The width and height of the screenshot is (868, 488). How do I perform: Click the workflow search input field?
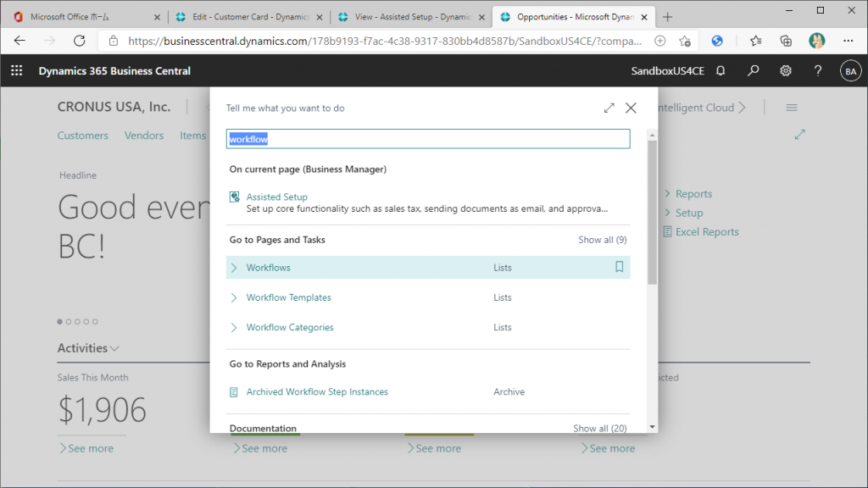428,139
